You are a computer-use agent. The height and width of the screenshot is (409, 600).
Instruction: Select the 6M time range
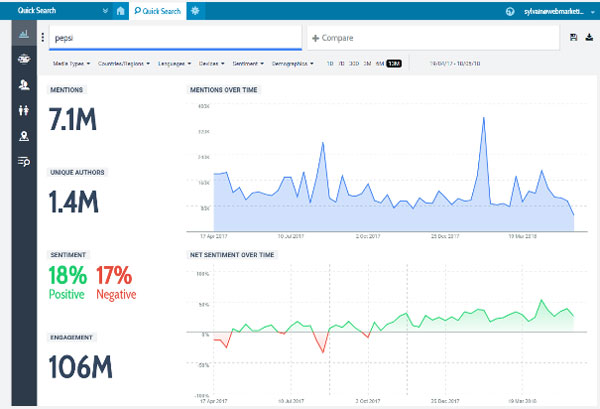coord(380,64)
